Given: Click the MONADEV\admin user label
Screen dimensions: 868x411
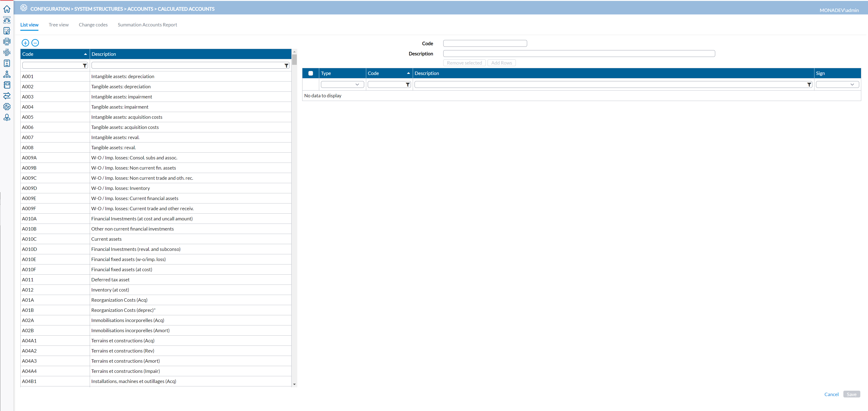Looking at the screenshot, I should pos(839,10).
